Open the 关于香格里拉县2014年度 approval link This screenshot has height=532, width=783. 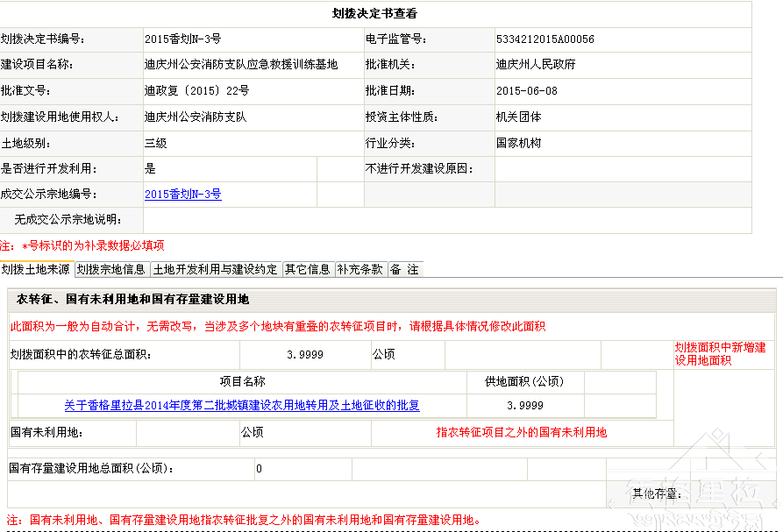[241, 406]
